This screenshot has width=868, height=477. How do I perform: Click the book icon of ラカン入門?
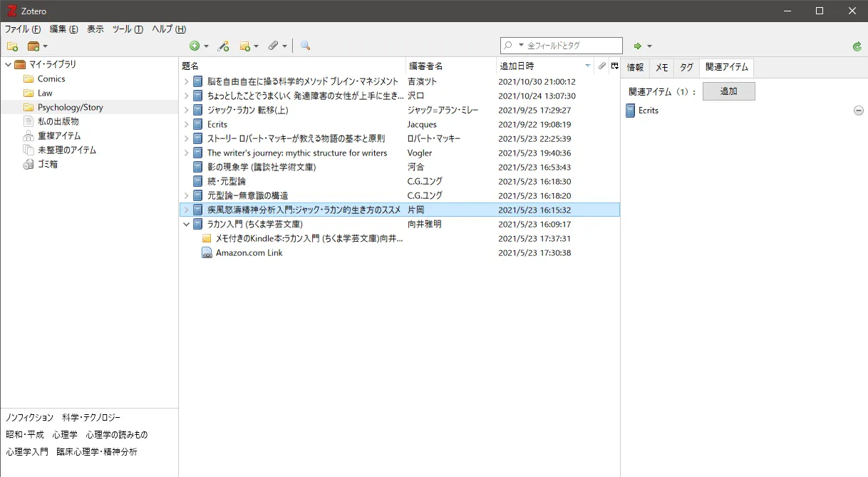pos(198,224)
